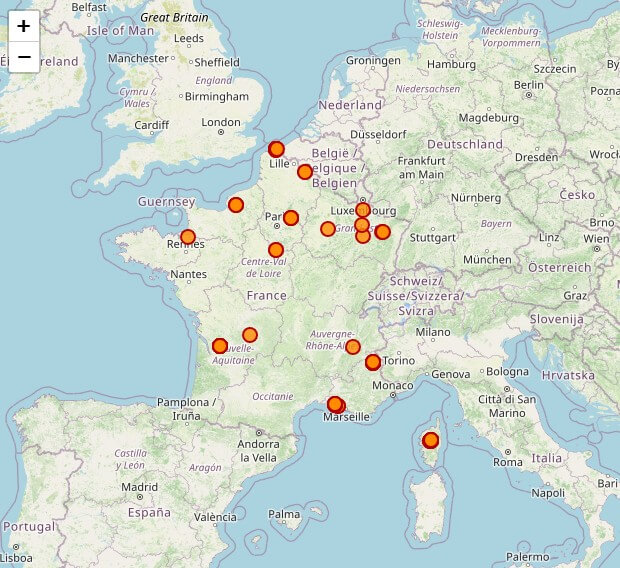Click the Napoli city label
The image size is (620, 568).
pyautogui.click(x=548, y=493)
